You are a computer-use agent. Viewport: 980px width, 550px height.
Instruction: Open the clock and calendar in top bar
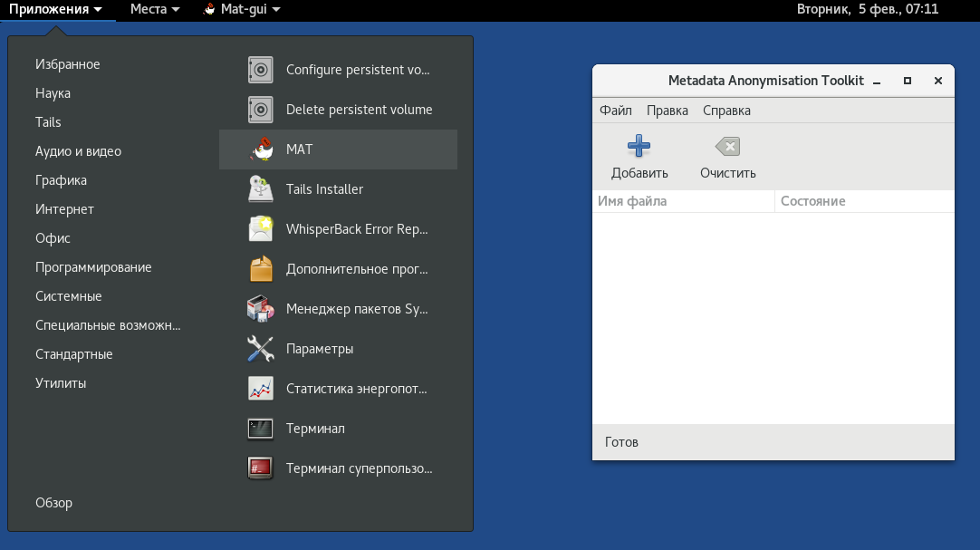point(867,9)
